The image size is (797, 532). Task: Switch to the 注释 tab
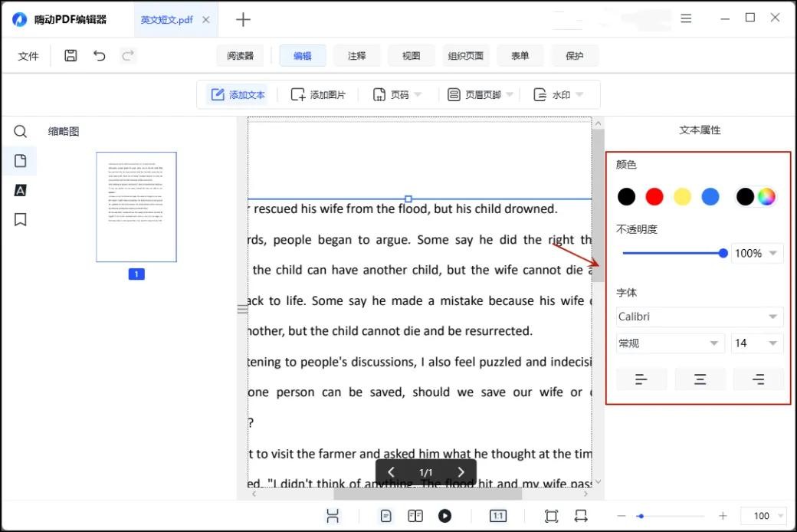[x=356, y=56]
